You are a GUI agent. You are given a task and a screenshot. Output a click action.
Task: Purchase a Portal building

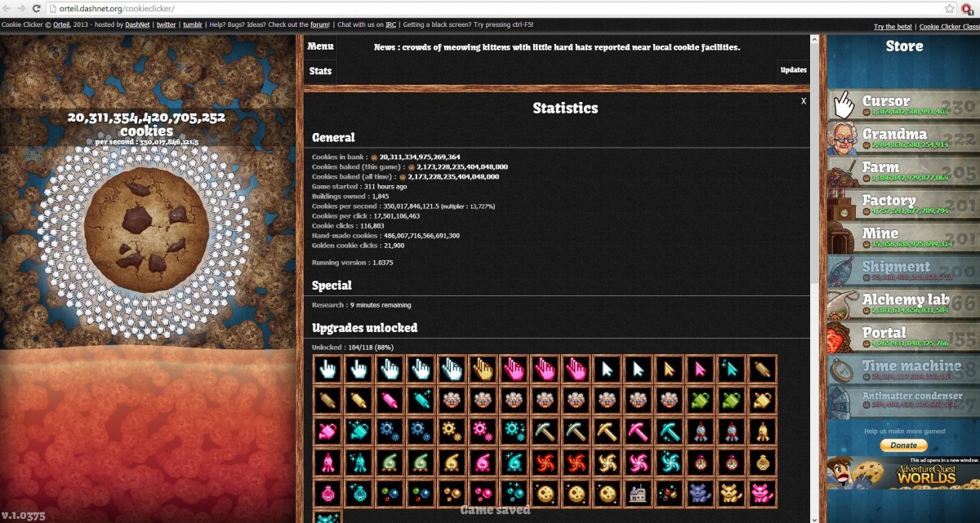[903, 336]
